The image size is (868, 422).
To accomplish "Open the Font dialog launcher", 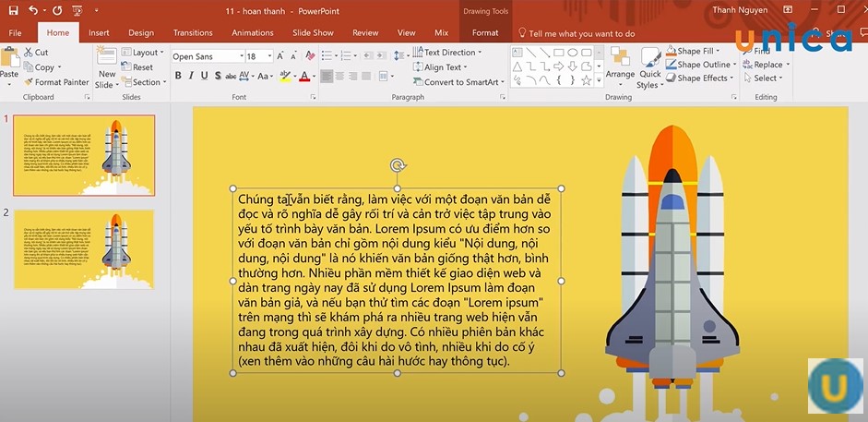I will (313, 97).
